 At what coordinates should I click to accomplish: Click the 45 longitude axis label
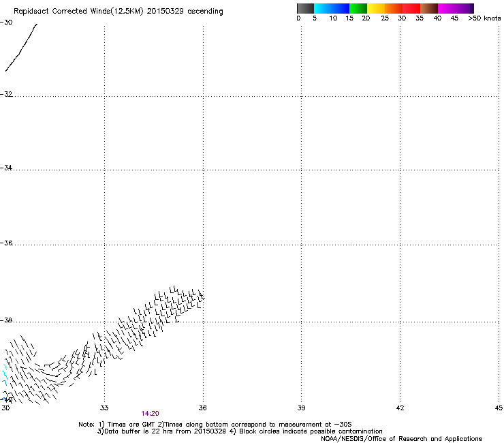pos(499,408)
